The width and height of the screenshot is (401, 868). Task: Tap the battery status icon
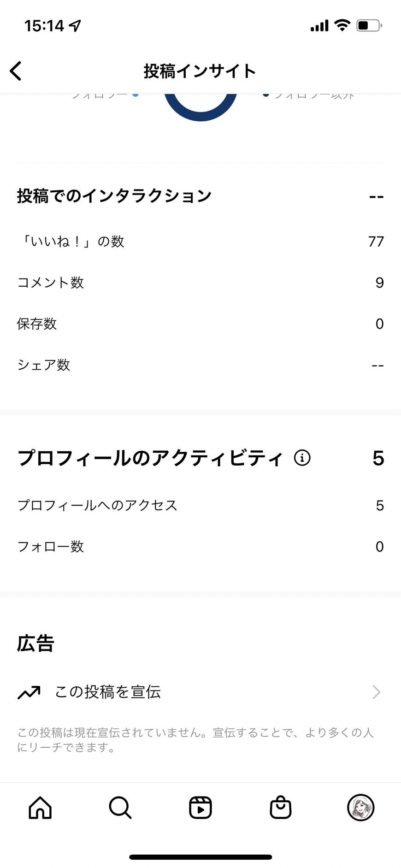tap(369, 25)
